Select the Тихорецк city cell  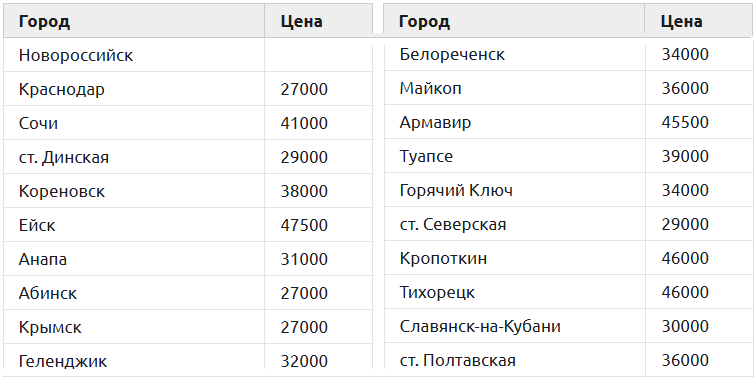coord(514,292)
